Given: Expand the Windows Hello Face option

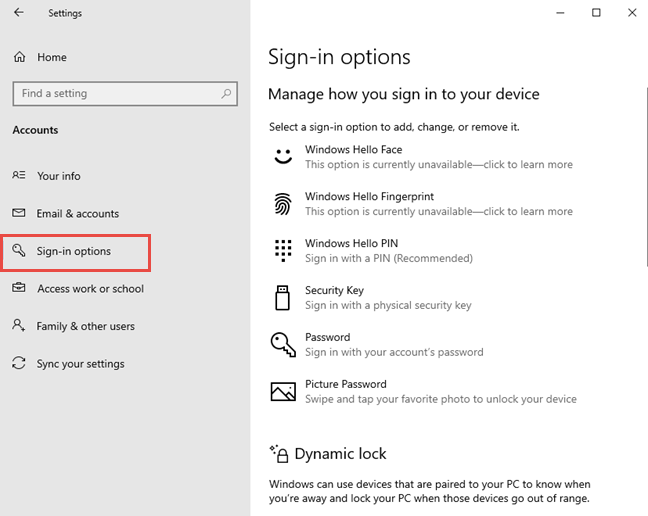Looking at the screenshot, I should point(423,157).
